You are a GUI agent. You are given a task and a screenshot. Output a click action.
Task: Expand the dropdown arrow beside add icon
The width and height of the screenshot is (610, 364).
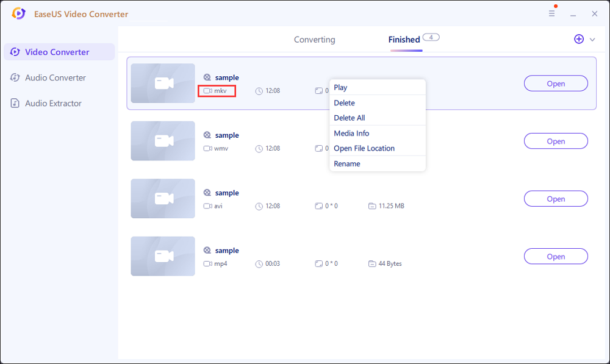coord(592,40)
